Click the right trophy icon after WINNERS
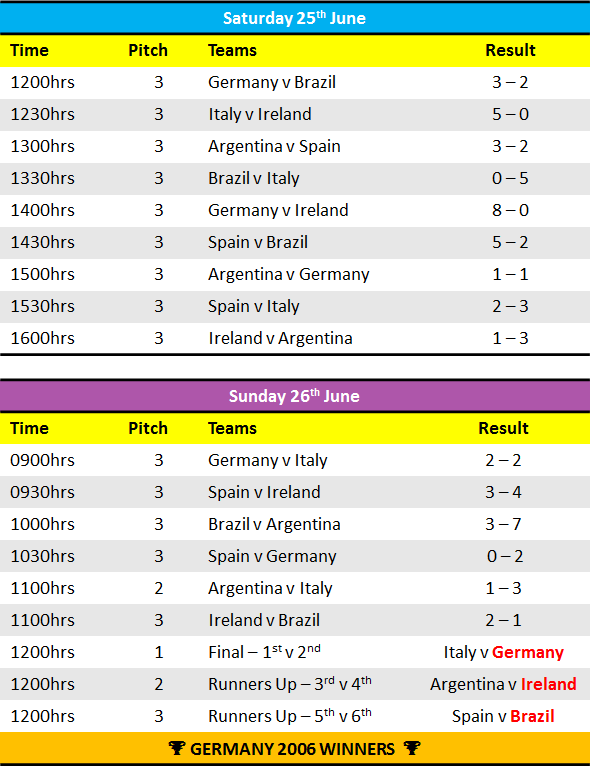This screenshot has width=590, height=772. click(412, 748)
